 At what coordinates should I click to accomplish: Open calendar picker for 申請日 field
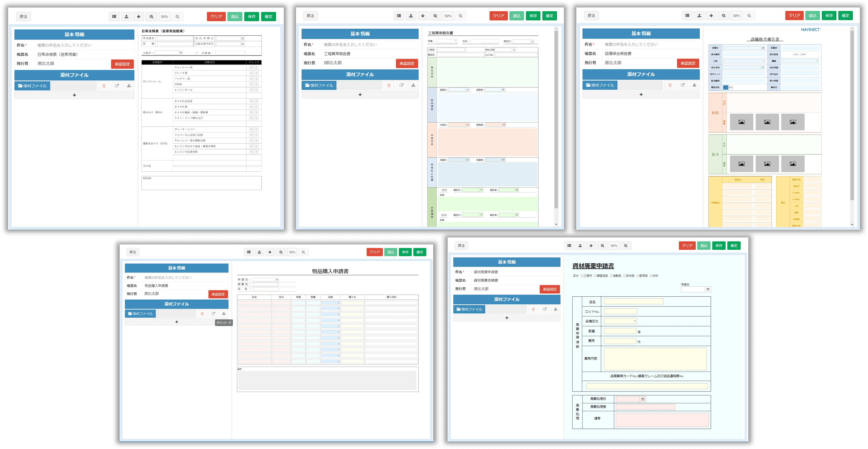708,289
